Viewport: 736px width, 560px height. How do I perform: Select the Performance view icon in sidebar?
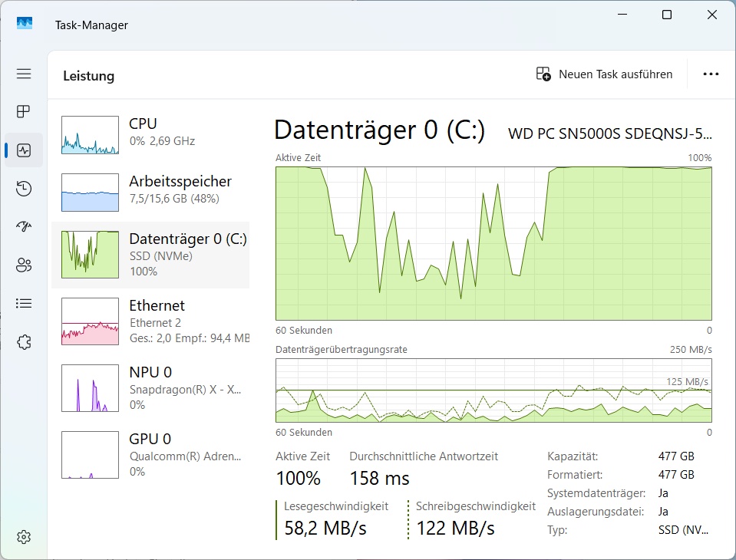(23, 150)
